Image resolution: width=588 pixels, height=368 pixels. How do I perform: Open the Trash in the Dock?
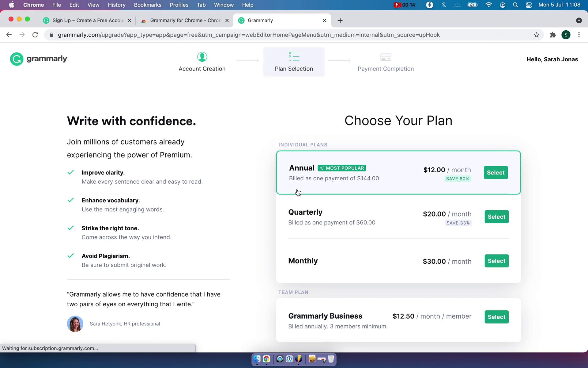click(331, 359)
